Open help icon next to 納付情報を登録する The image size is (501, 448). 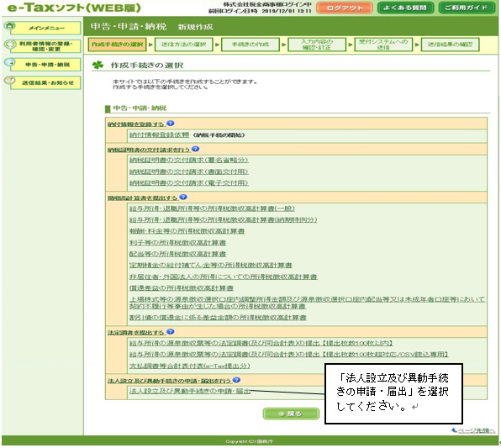(x=171, y=124)
